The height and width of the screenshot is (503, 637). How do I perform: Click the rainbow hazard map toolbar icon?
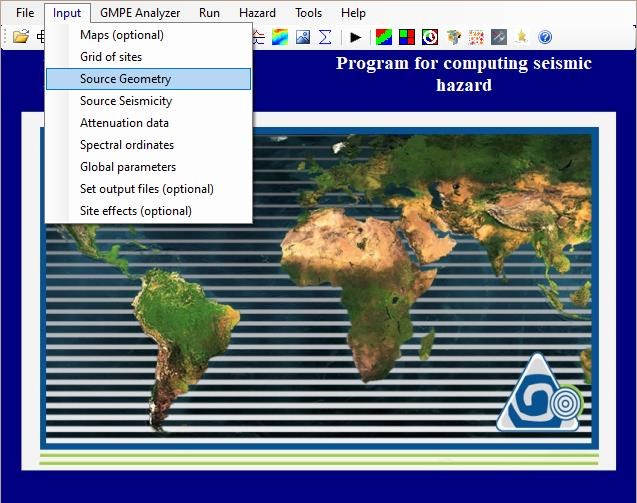[280, 37]
